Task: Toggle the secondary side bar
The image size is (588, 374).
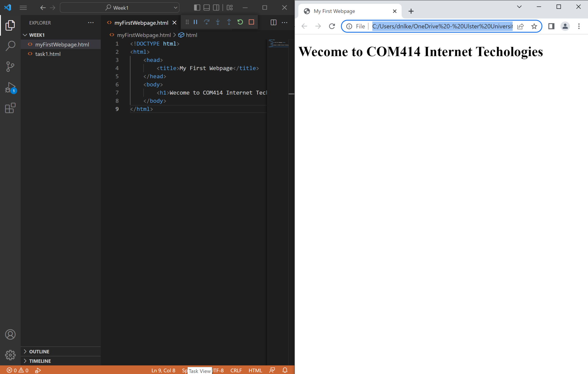Action: (x=216, y=7)
